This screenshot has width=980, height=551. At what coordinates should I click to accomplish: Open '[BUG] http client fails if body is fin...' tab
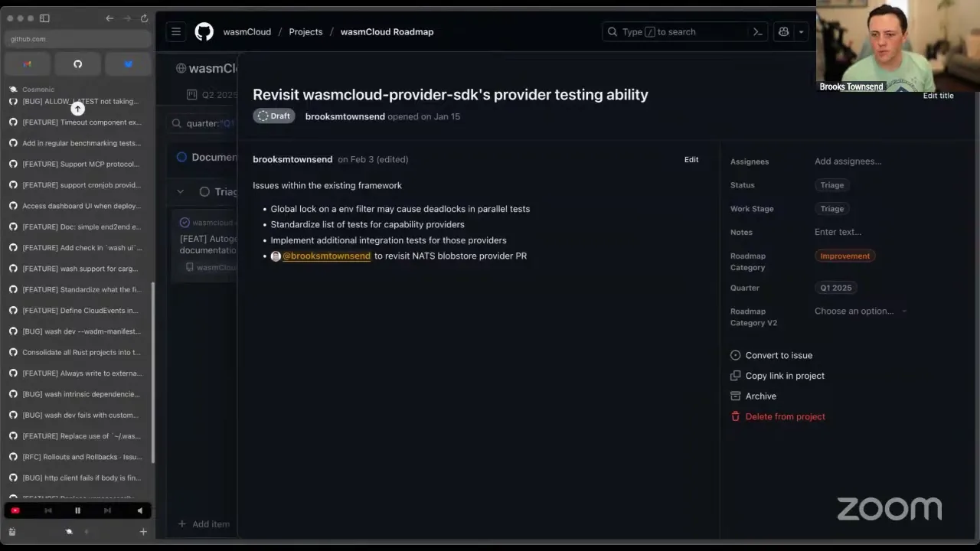click(77, 478)
